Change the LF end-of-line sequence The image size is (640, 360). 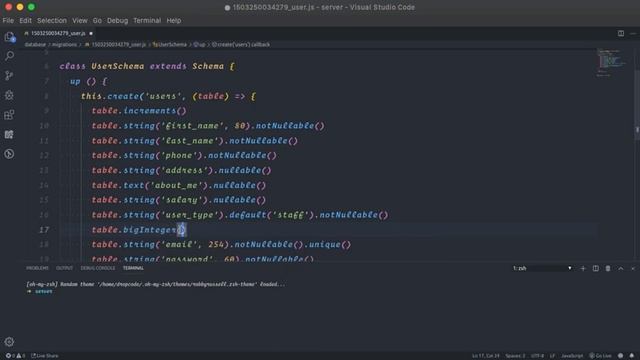[552, 356]
